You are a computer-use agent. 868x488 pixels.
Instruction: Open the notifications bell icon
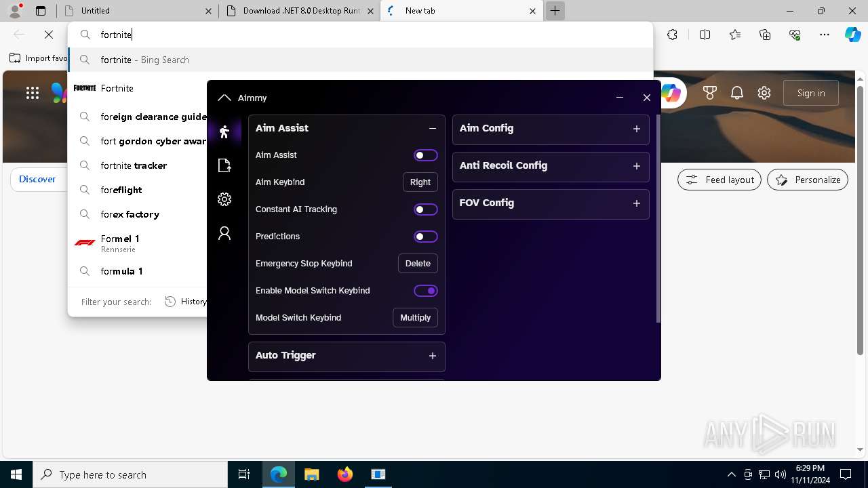tap(737, 94)
